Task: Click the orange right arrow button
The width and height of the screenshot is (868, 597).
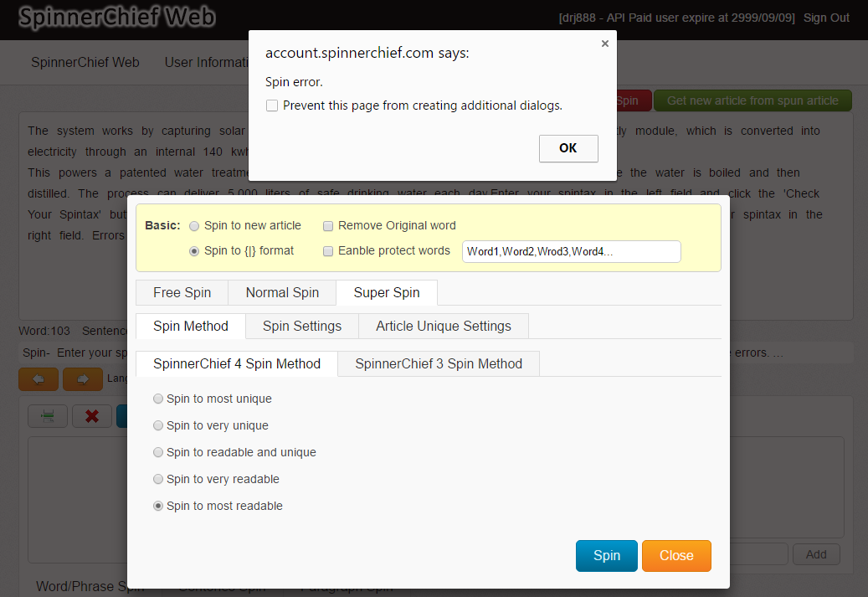Action: coord(83,379)
